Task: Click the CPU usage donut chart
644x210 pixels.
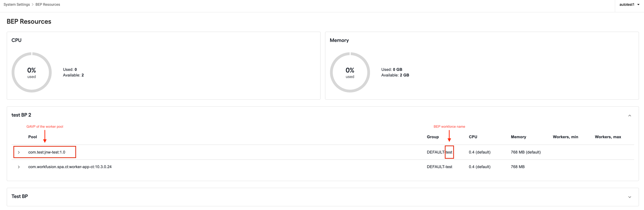Action: (x=32, y=72)
